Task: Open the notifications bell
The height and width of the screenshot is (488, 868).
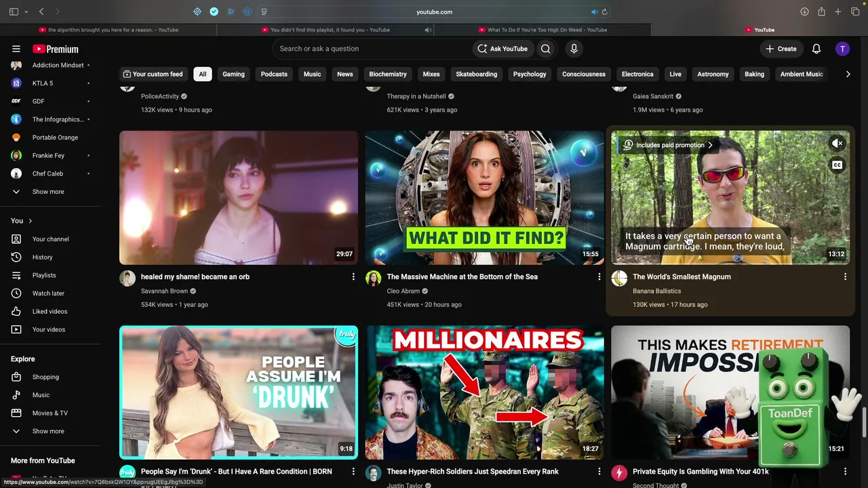Action: [816, 49]
